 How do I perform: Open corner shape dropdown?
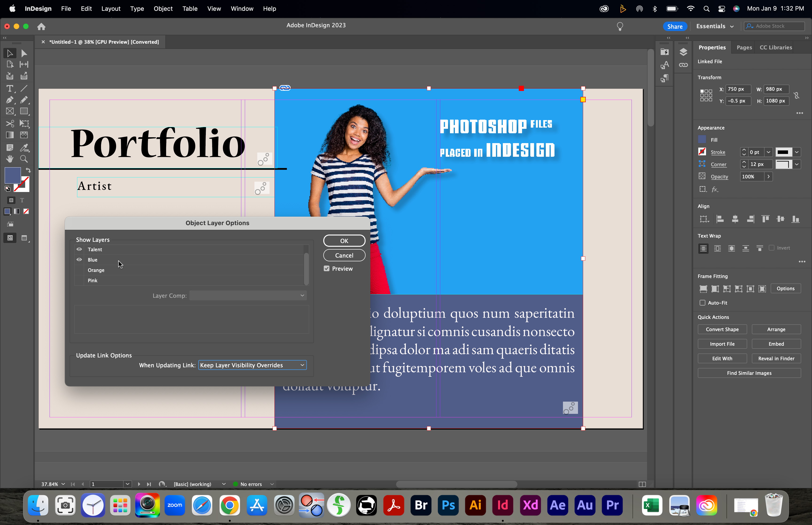(797, 164)
